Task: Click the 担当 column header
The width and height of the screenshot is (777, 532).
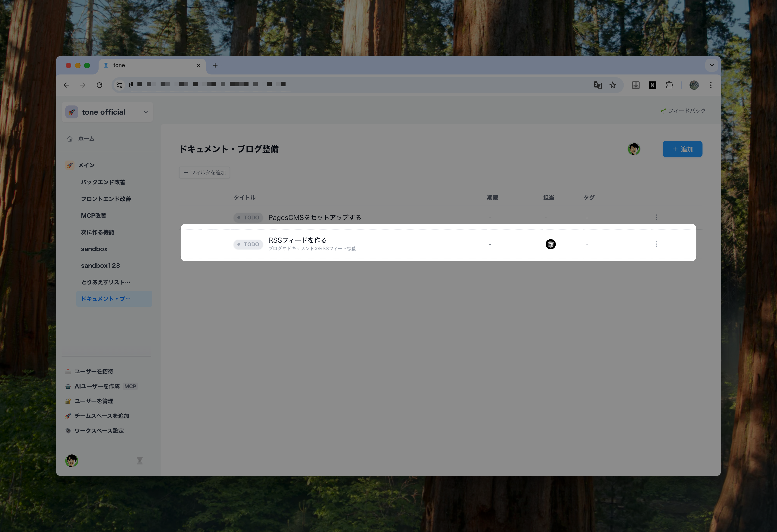Action: tap(549, 198)
